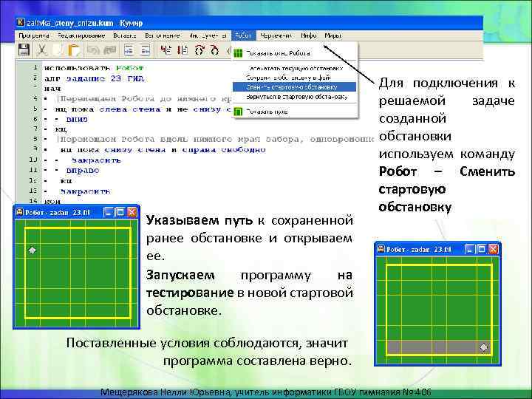Choose Показать пульт menu entry
Screen dimensions: 532x399
tap(295, 112)
